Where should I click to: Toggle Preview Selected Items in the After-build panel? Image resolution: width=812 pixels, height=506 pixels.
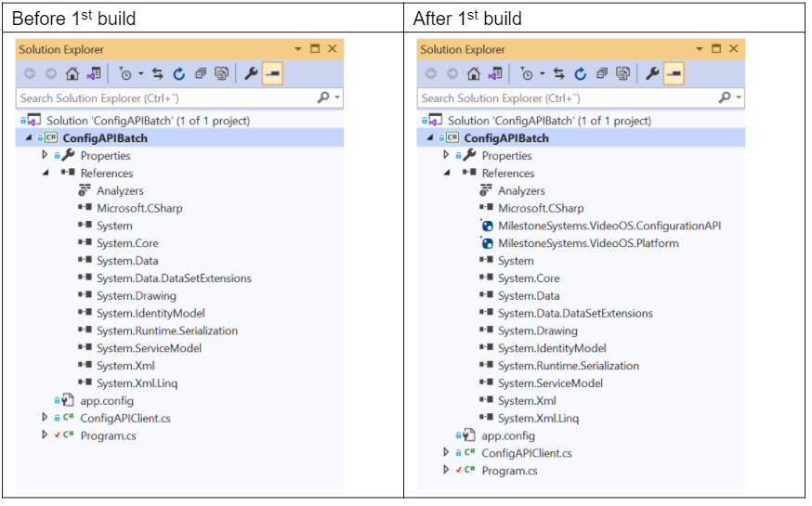[x=674, y=74]
